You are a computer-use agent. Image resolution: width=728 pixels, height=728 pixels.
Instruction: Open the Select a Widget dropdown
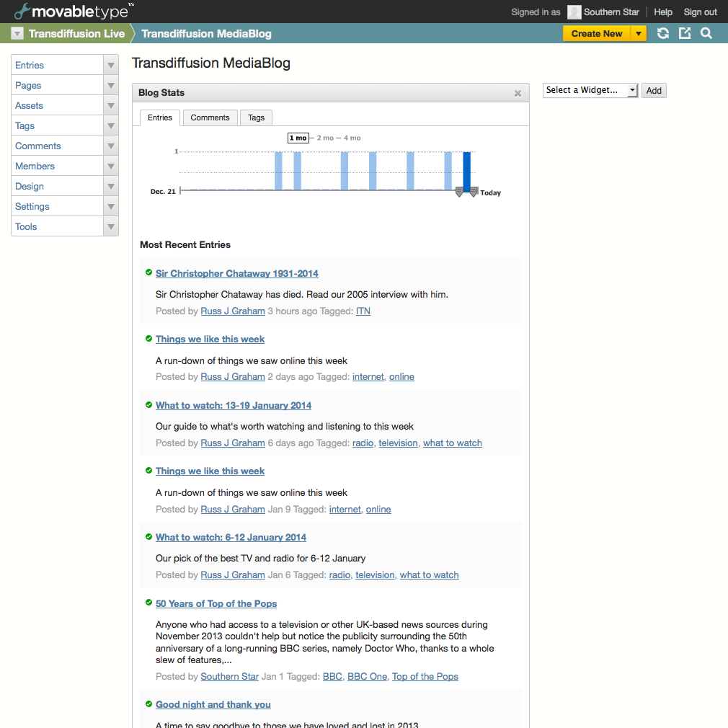click(590, 90)
